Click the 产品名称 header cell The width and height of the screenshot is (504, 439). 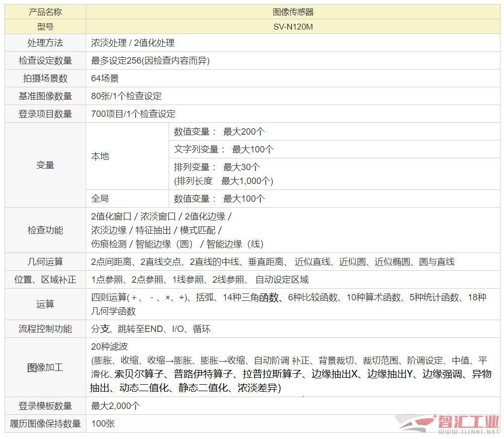[x=45, y=12]
